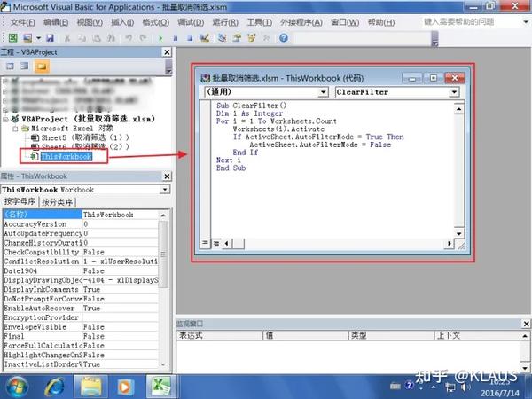532x399 pixels.
Task: Open the 文件(F) menu
Action: [22, 22]
